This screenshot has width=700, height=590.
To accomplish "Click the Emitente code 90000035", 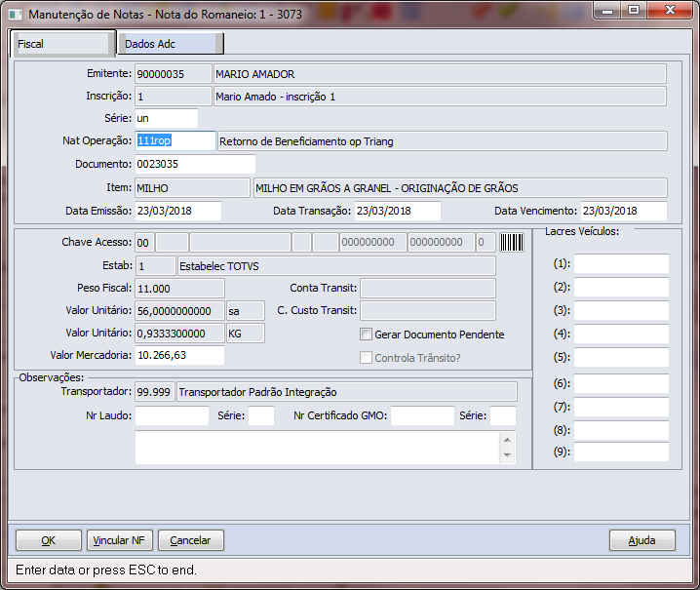I will 174,74.
